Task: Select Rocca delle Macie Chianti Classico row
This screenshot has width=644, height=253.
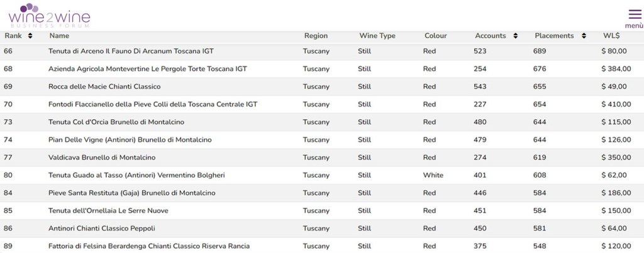Action: point(104,87)
